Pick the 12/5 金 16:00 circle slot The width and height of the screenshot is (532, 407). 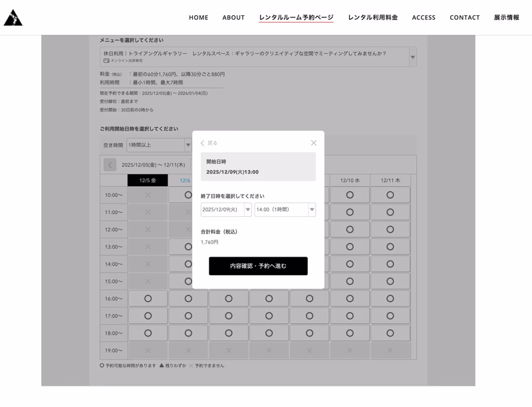[148, 299]
